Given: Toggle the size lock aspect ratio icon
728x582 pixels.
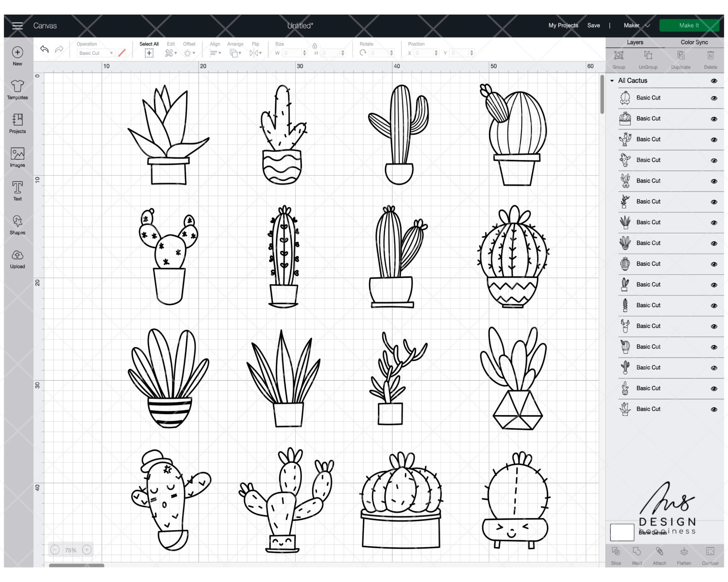Looking at the screenshot, I should pyautogui.click(x=314, y=46).
